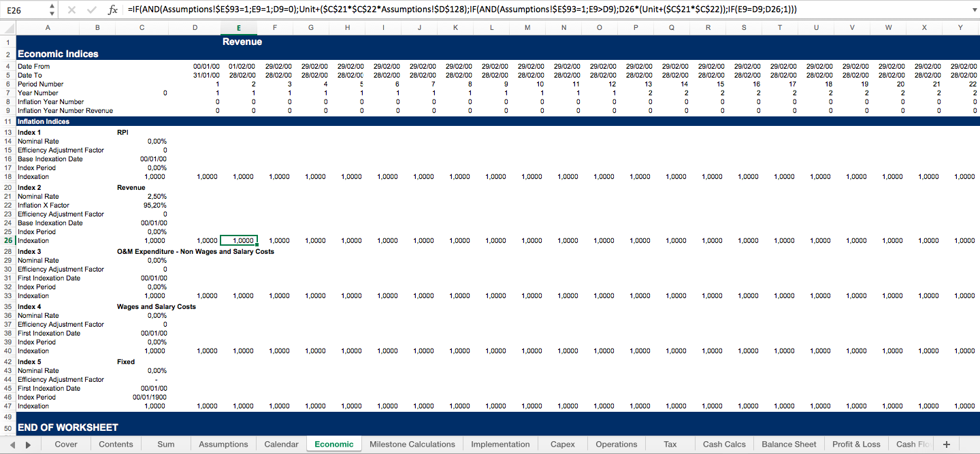This screenshot has width=980, height=454.
Task: Select the 'RPI' cell
Action: pos(122,132)
